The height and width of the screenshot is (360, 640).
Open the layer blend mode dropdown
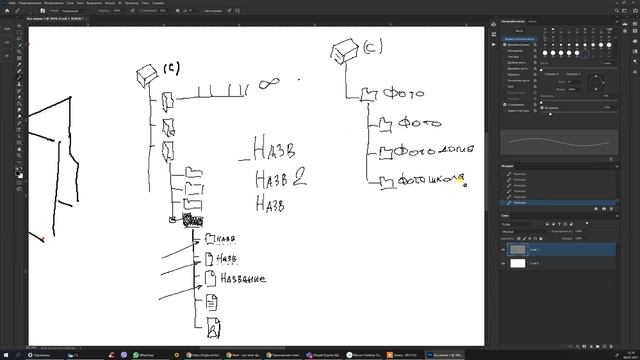click(524, 231)
